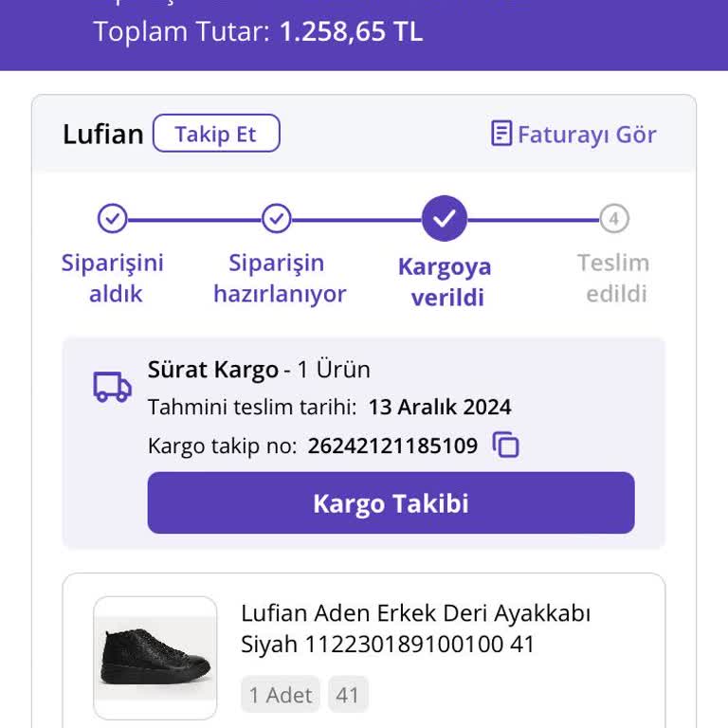Click the size 41 tag
728x728 pixels.
(348, 695)
